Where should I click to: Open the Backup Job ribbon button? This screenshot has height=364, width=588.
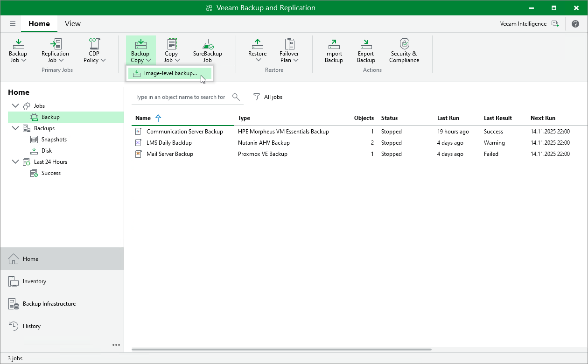tap(18, 50)
